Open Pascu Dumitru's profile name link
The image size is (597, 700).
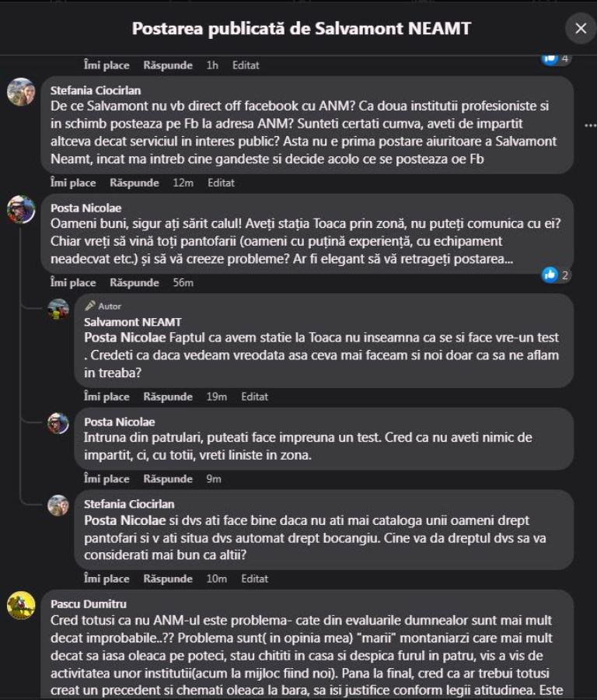click(x=88, y=604)
